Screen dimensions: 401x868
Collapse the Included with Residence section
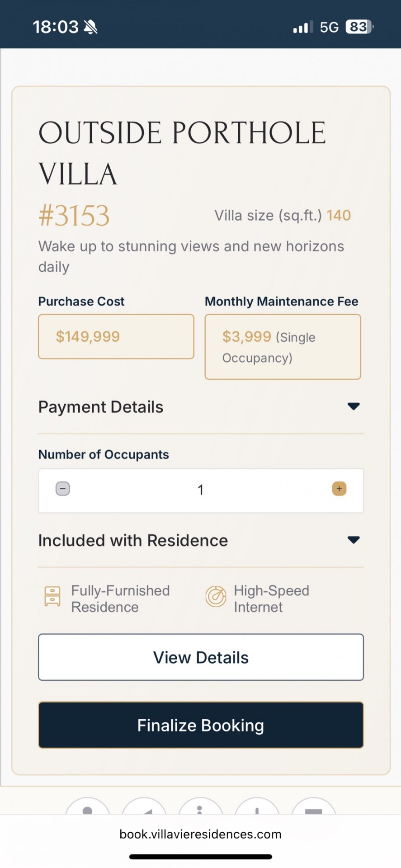[353, 540]
